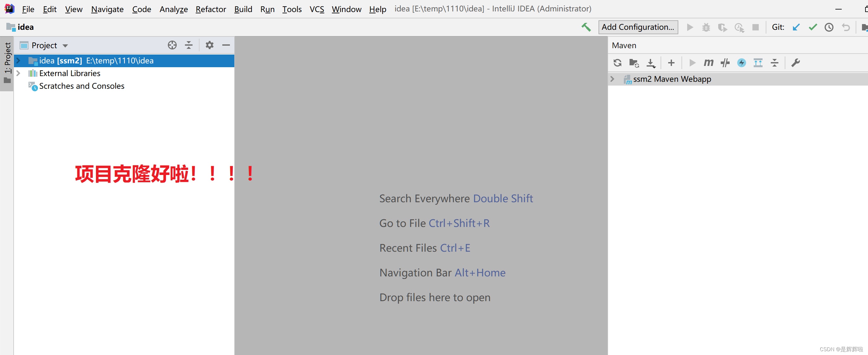The height and width of the screenshot is (355, 868).
Task: Click Locate/Select Opened File crosshair icon
Action: (172, 45)
